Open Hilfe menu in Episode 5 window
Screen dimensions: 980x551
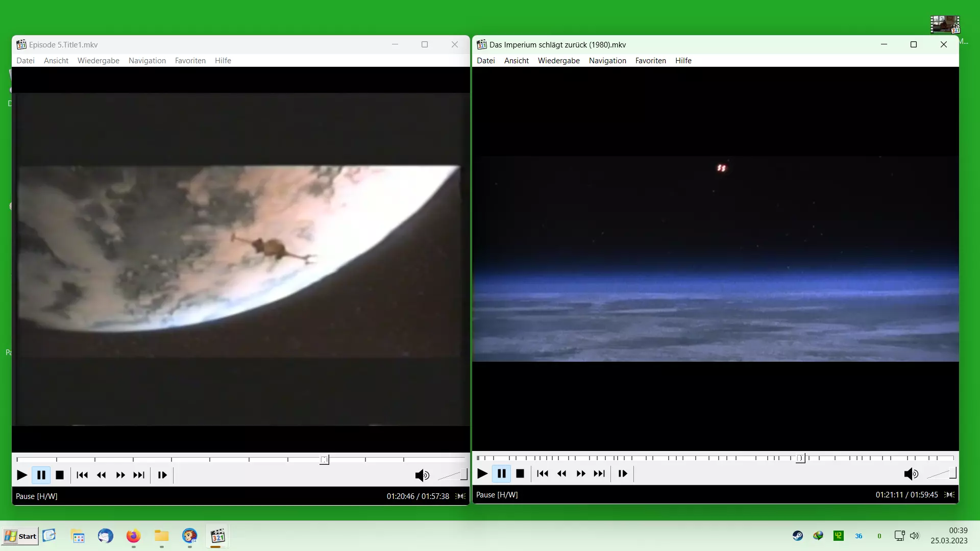pyautogui.click(x=223, y=60)
